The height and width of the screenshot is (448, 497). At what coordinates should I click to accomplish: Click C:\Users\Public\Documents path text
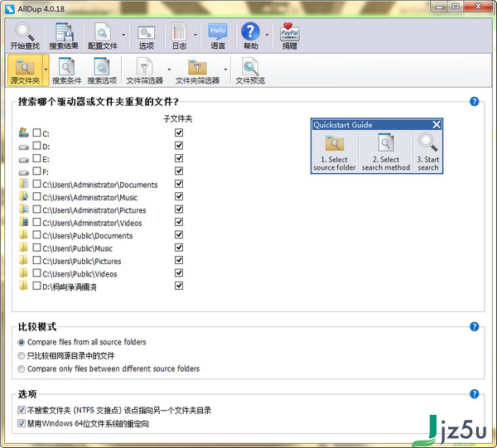pyautogui.click(x=88, y=236)
